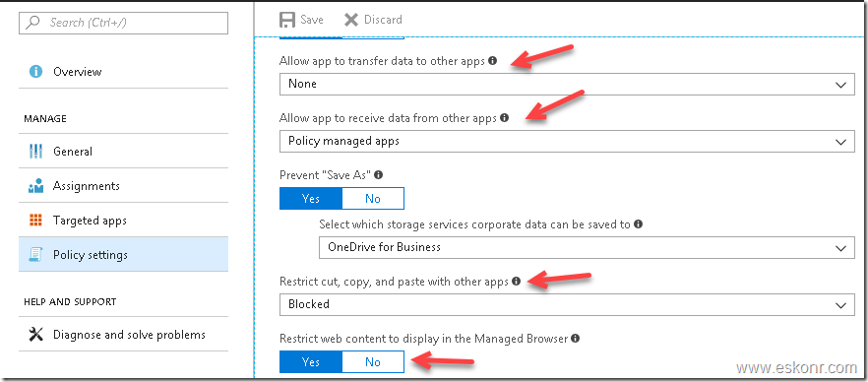Screen dimensions: 868x382
Task: Click the Overview info icon
Action: 35,72
